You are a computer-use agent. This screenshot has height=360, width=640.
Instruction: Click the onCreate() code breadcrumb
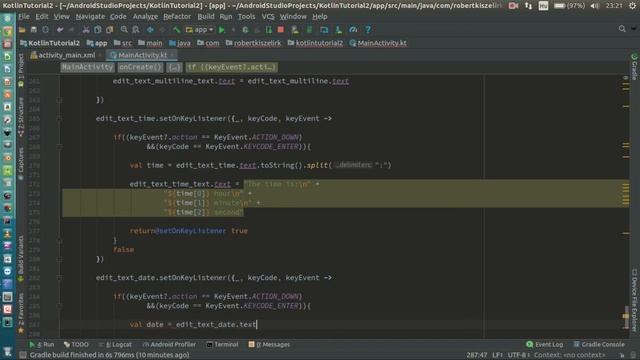point(140,67)
